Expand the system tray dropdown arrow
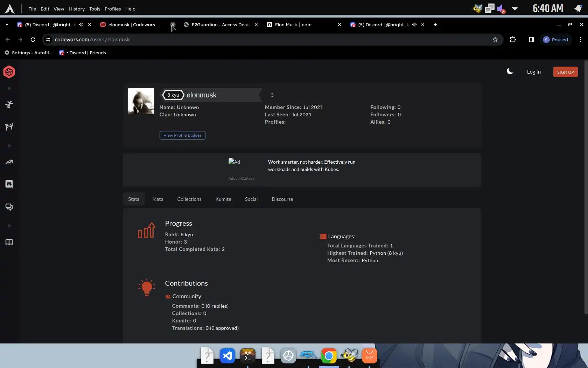The height and width of the screenshot is (368, 588). pos(515,8)
